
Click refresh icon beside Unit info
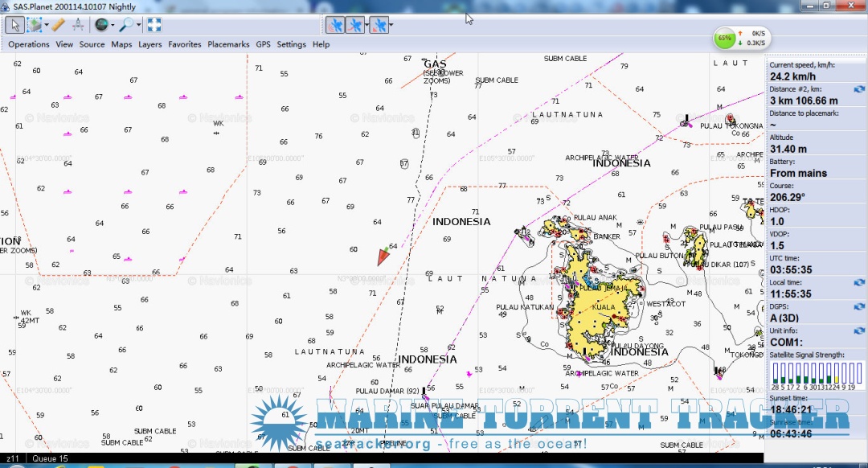(x=859, y=330)
